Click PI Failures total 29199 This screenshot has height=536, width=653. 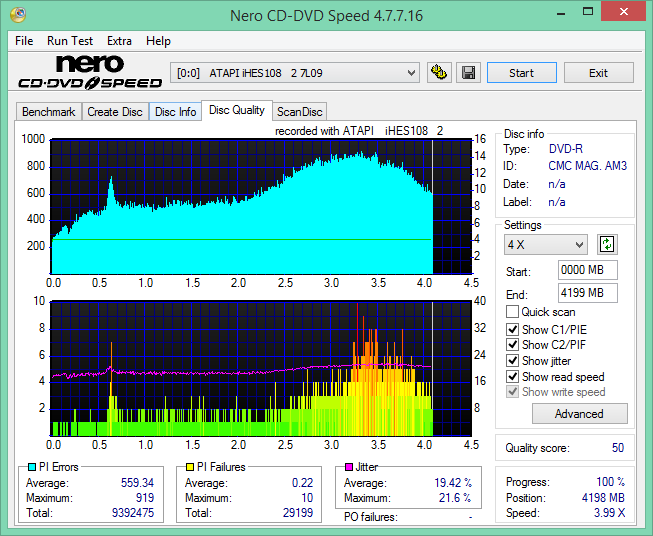coord(298,513)
